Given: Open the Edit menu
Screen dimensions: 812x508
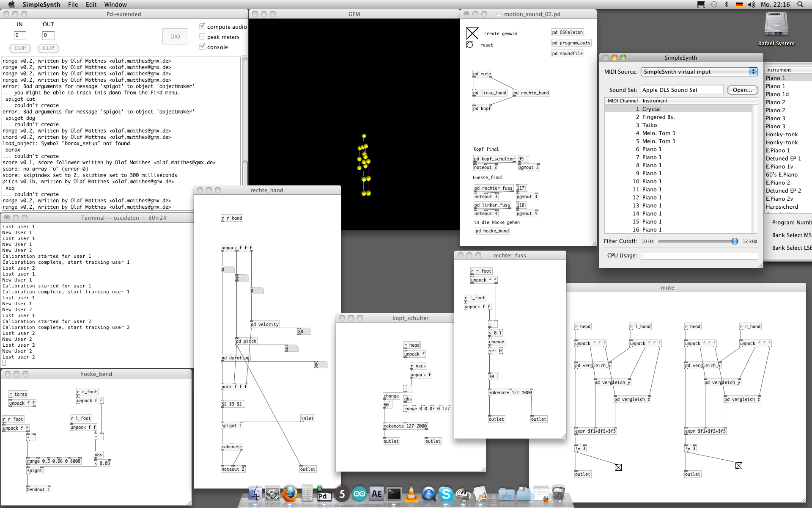Looking at the screenshot, I should point(91,4).
